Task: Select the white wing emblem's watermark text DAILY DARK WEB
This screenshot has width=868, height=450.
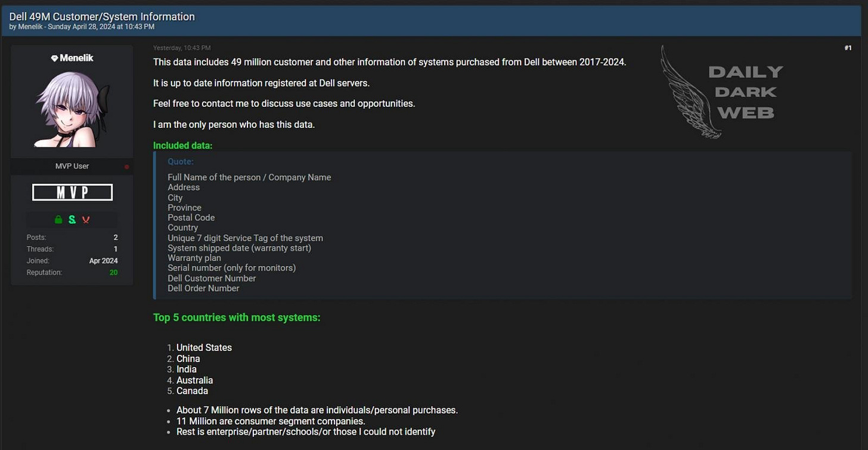Action: [745, 92]
